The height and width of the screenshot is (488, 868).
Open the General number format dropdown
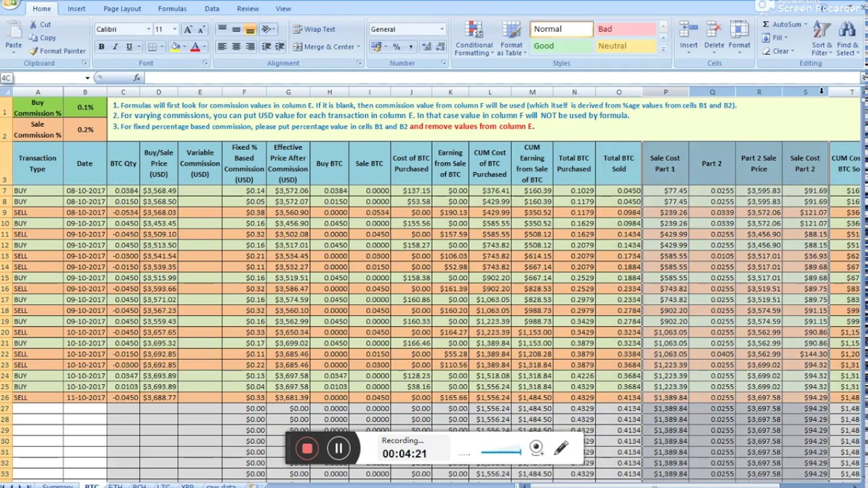[442, 29]
